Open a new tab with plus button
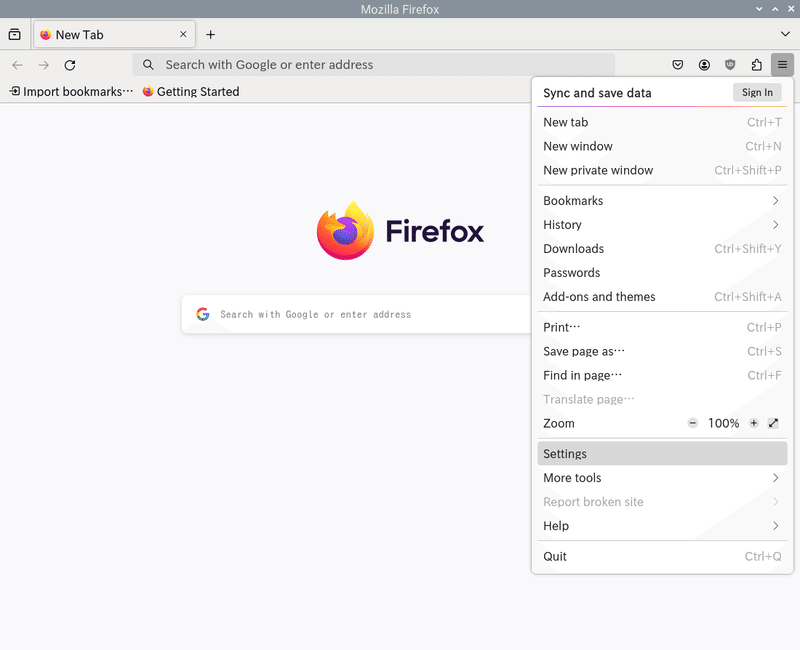This screenshot has width=800, height=650. 210,35
